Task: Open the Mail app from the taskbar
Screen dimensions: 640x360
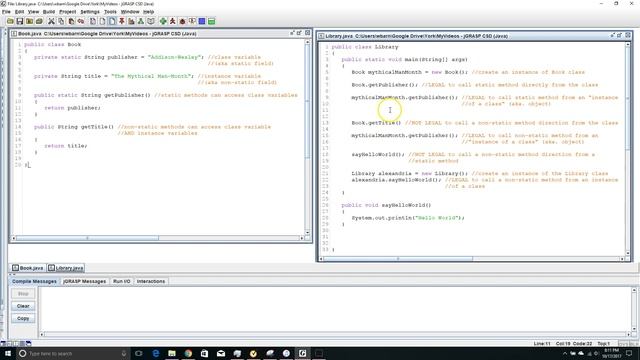Action: pos(221,353)
